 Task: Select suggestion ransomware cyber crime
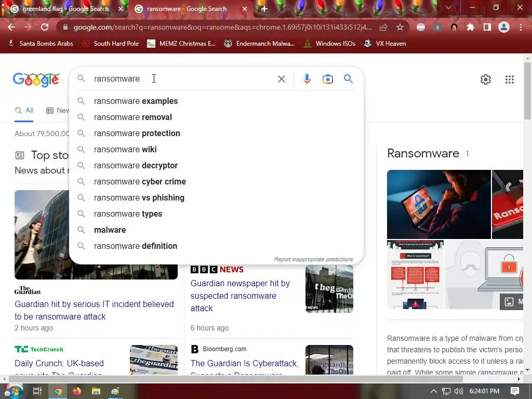pyautogui.click(x=216, y=181)
